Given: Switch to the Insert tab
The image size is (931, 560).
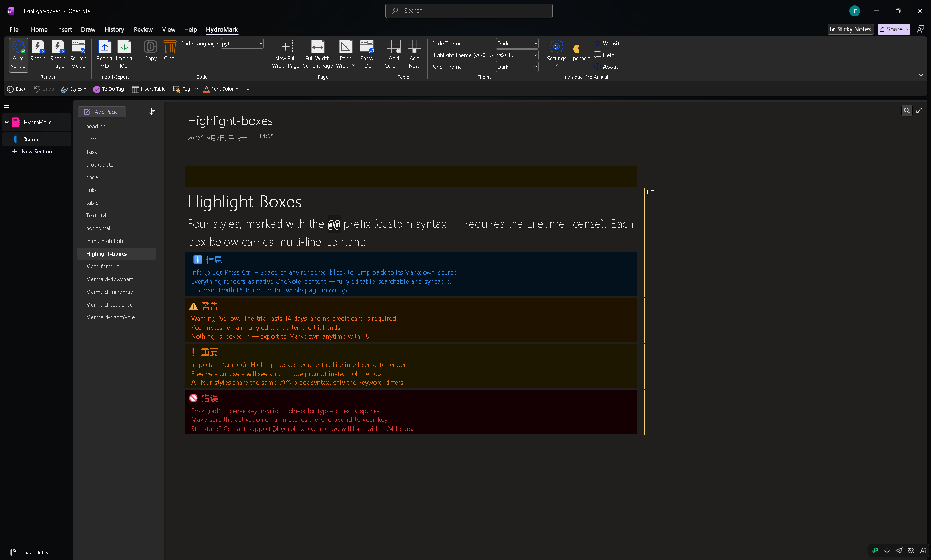Looking at the screenshot, I should pyautogui.click(x=64, y=29).
